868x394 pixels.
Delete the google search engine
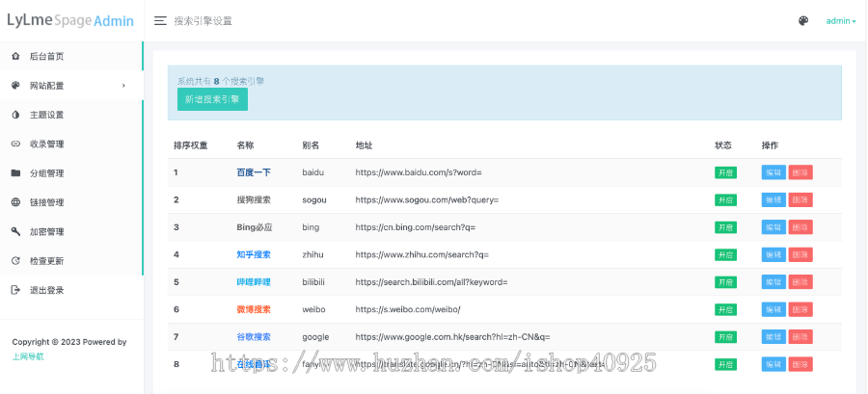pos(800,336)
